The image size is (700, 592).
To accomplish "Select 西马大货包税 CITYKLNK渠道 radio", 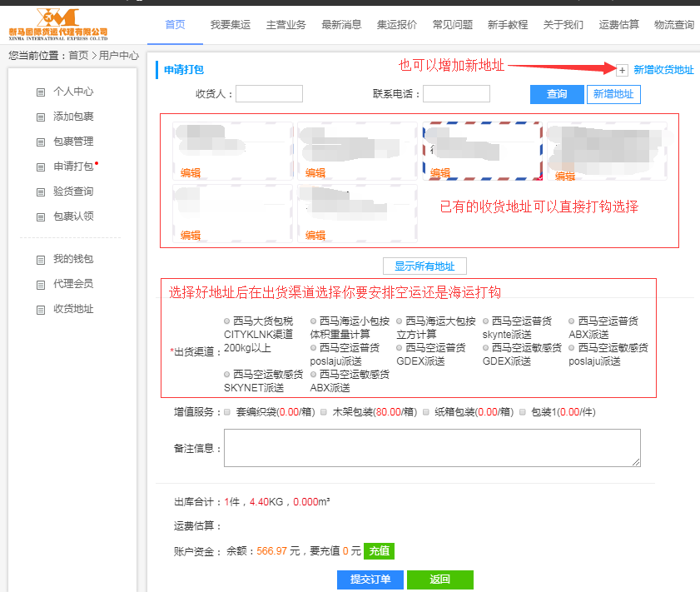I will [x=226, y=321].
